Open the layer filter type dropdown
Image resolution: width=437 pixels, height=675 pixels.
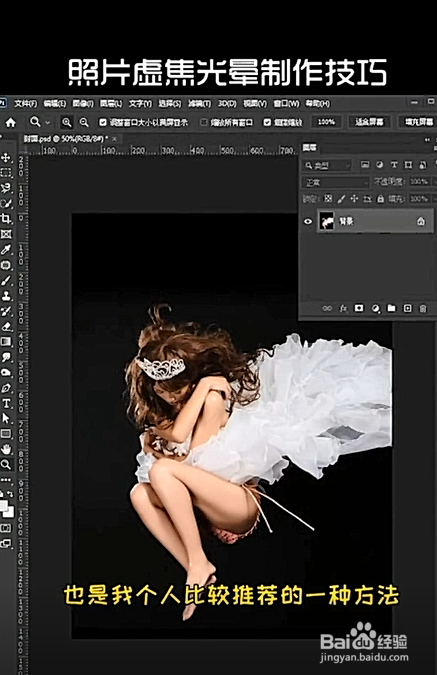[327, 165]
